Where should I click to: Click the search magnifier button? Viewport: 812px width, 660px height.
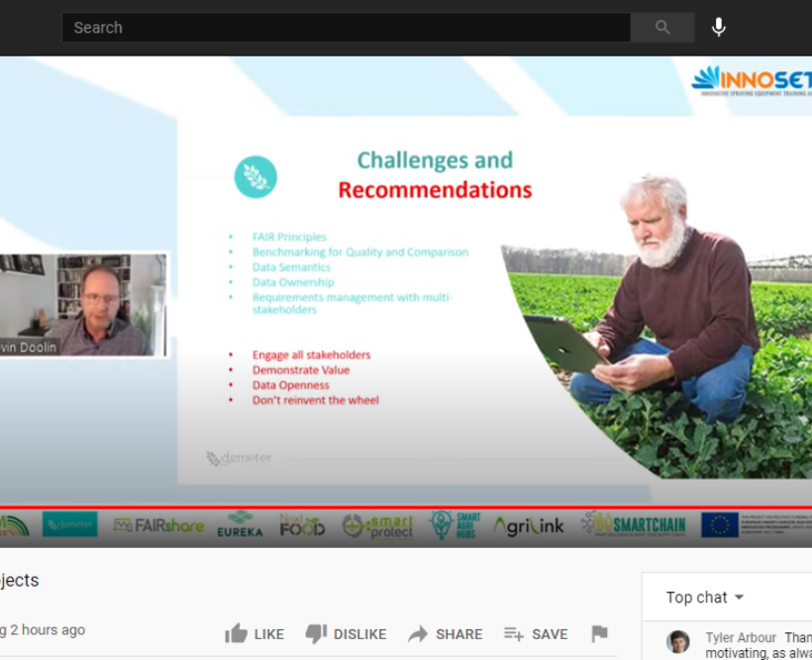(x=662, y=28)
